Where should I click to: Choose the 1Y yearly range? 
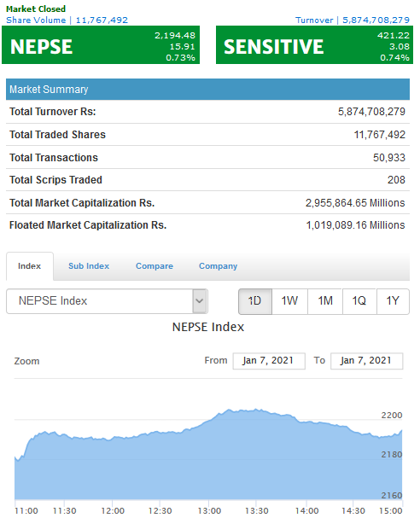coord(393,301)
